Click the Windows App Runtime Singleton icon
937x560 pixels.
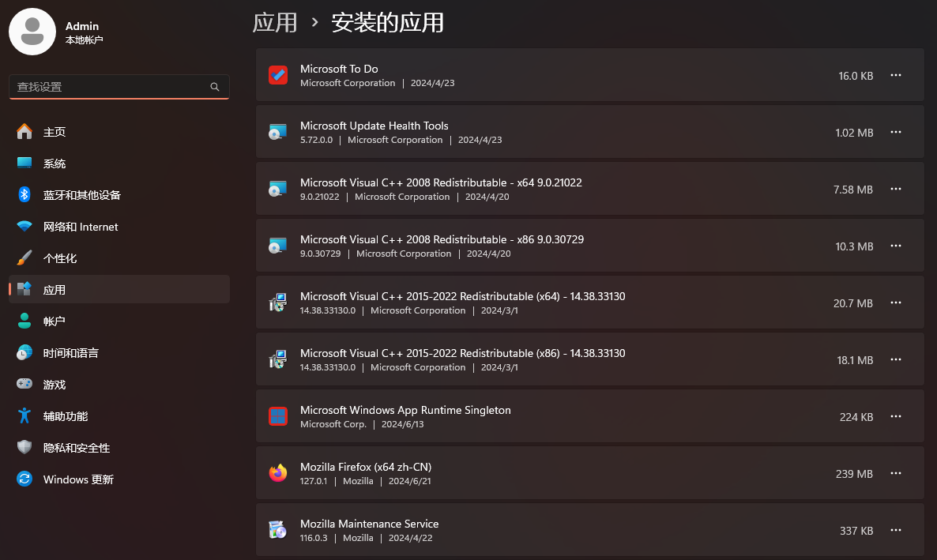coord(278,416)
